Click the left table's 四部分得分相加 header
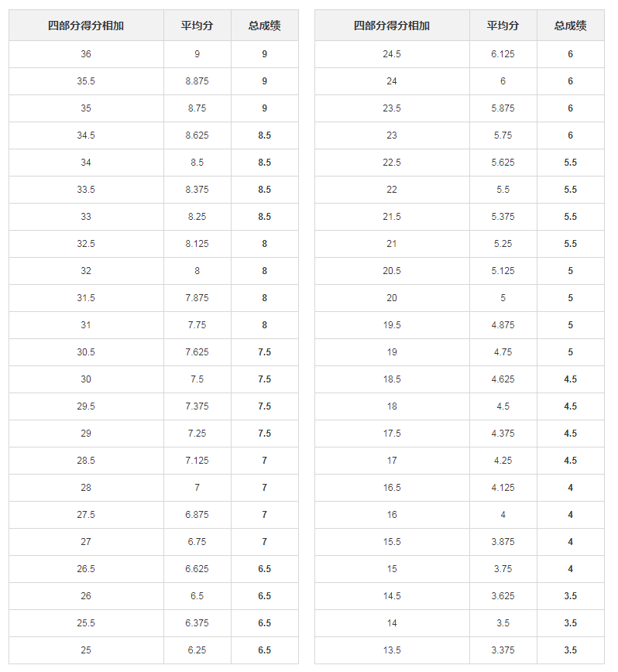The width and height of the screenshot is (618, 672). click(x=86, y=26)
